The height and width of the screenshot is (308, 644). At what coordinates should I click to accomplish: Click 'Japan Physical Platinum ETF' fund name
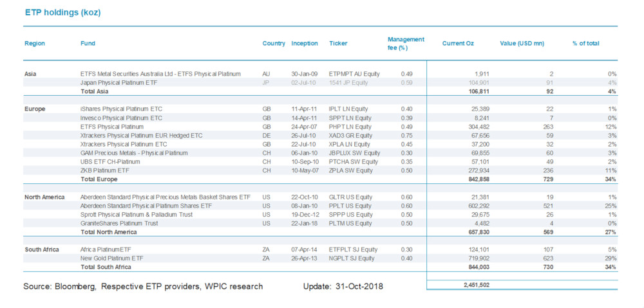click(x=119, y=83)
